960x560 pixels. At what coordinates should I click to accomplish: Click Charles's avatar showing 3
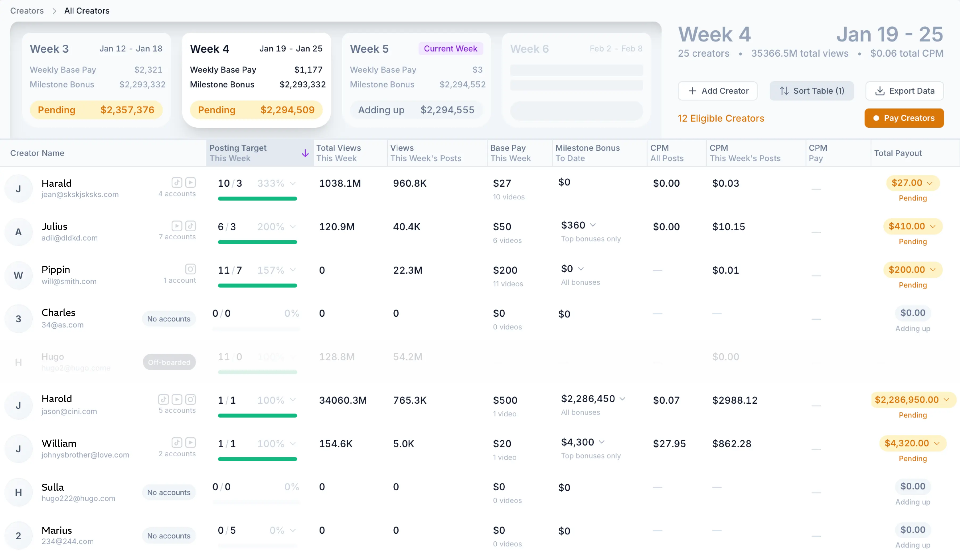tap(18, 319)
